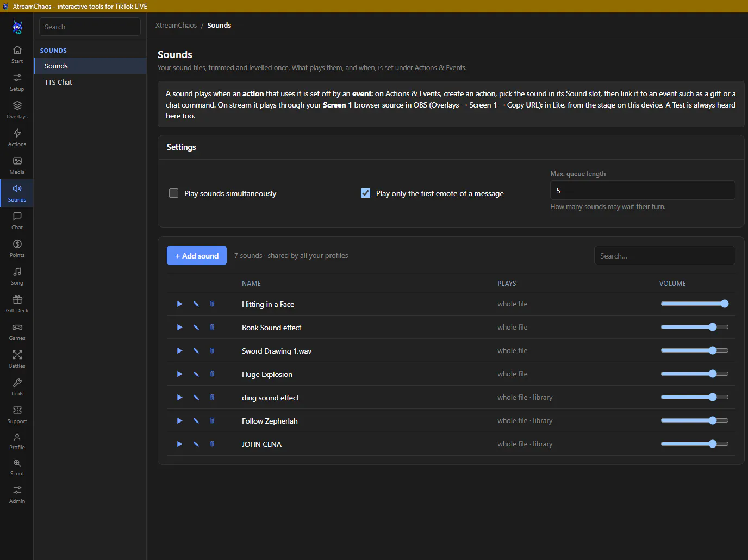Screen dimensions: 748x560
Task: Open the Gift Deck section
Action: (x=17, y=304)
